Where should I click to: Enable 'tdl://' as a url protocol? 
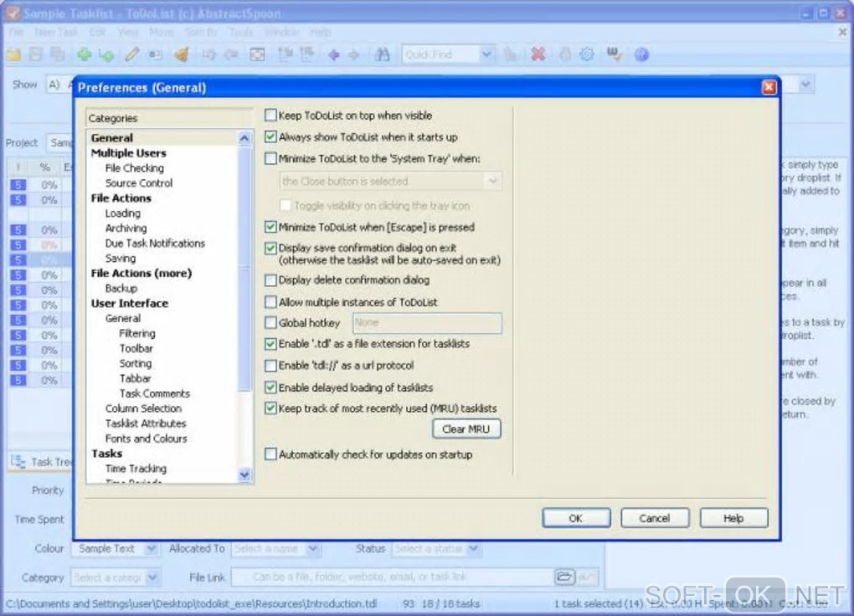click(x=270, y=365)
